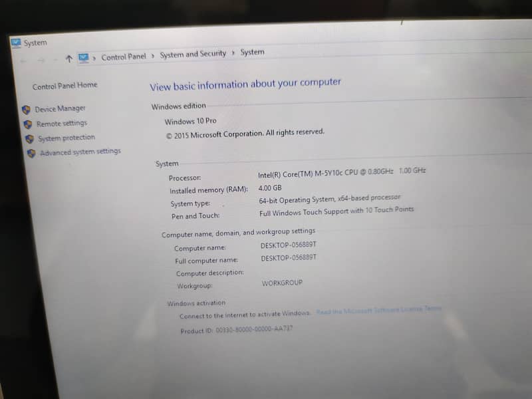The height and width of the screenshot is (399, 532).
Task: Click shield icon beside Advanced system settings
Action: [31, 154]
